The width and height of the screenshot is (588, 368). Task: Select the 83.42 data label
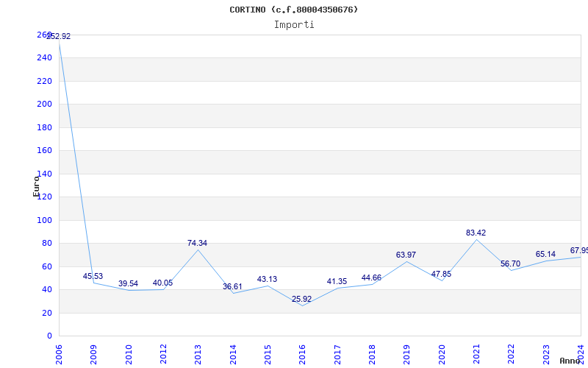(x=476, y=233)
